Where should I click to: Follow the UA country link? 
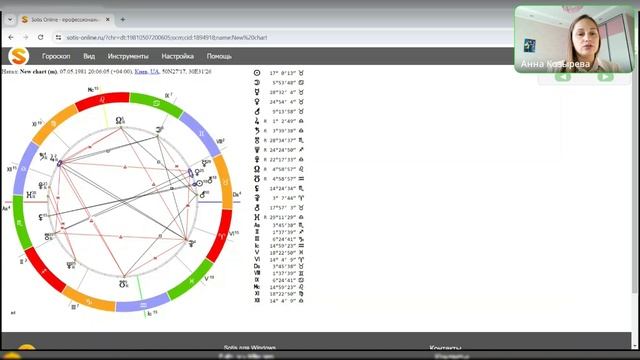click(x=154, y=71)
